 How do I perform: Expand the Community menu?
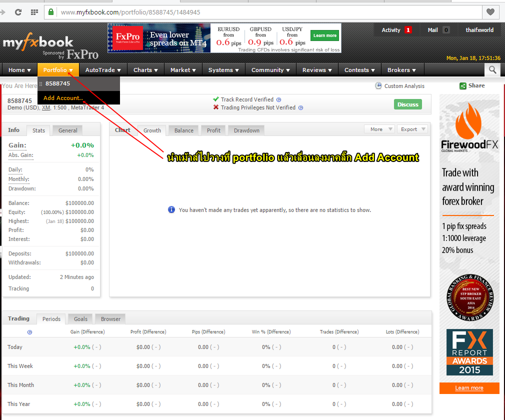click(x=270, y=70)
